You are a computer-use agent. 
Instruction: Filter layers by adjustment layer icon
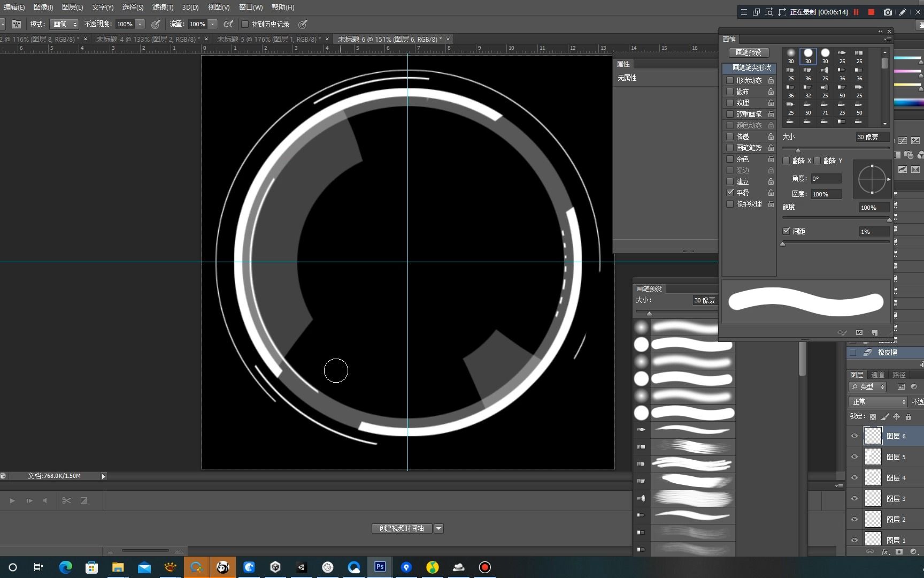914,386
